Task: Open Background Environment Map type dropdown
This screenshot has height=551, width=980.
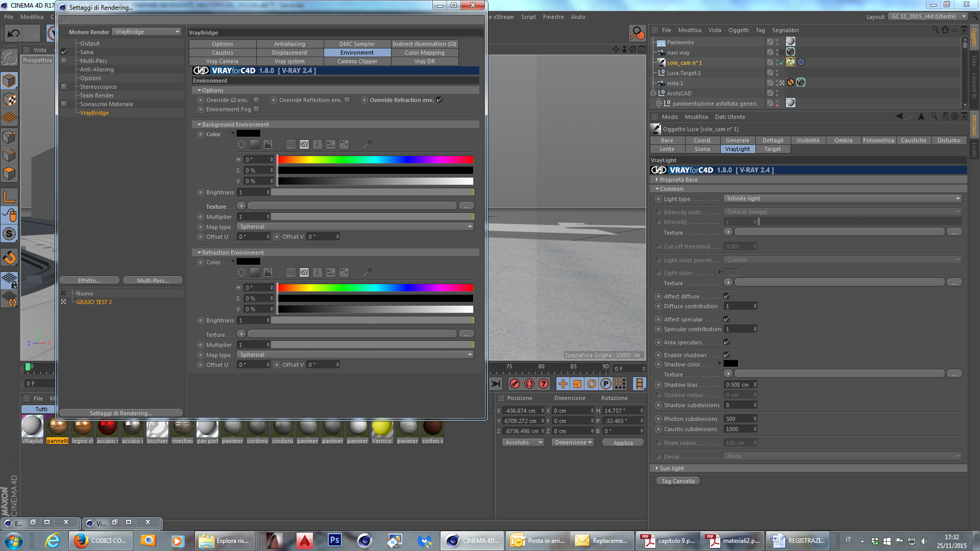Action: (x=356, y=227)
